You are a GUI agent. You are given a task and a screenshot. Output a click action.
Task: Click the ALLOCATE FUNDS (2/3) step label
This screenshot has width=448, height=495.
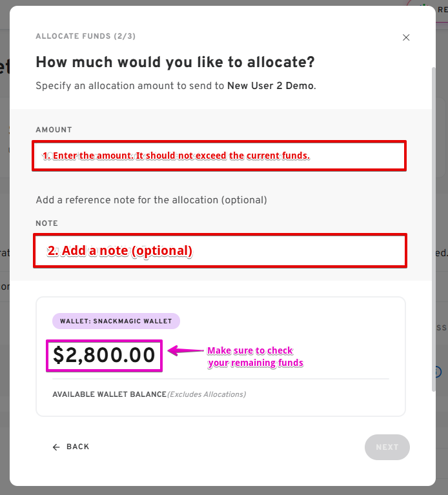pos(86,36)
